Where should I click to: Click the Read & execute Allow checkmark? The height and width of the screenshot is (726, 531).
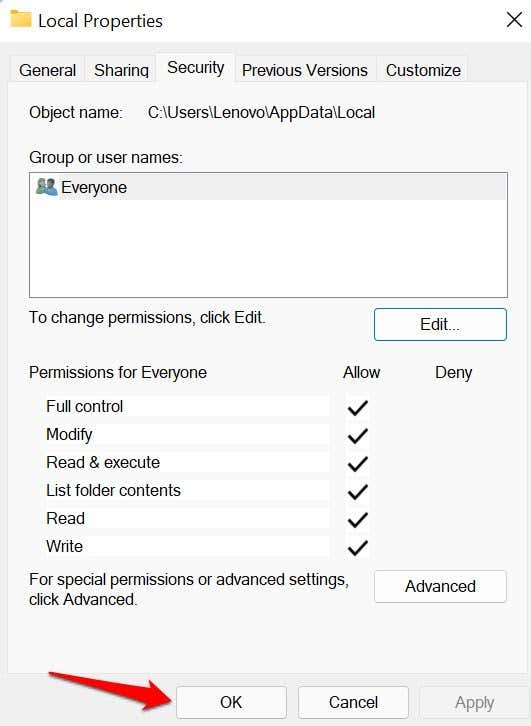(358, 463)
